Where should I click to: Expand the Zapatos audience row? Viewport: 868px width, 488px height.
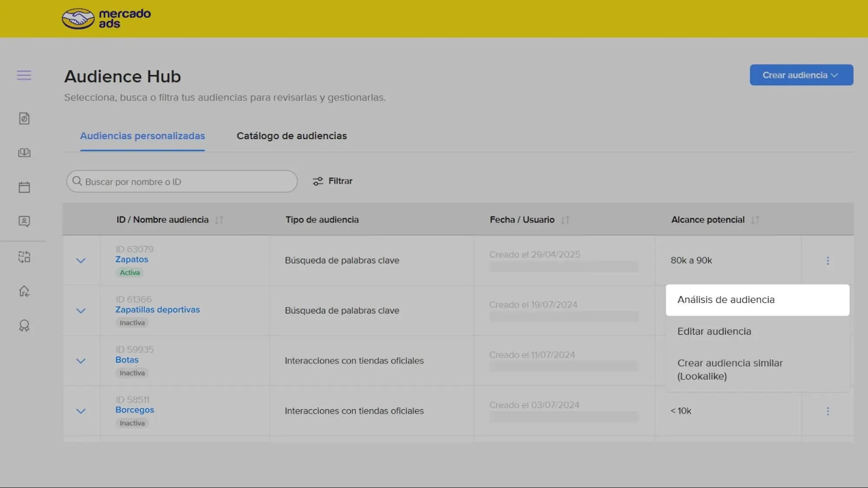click(x=81, y=261)
